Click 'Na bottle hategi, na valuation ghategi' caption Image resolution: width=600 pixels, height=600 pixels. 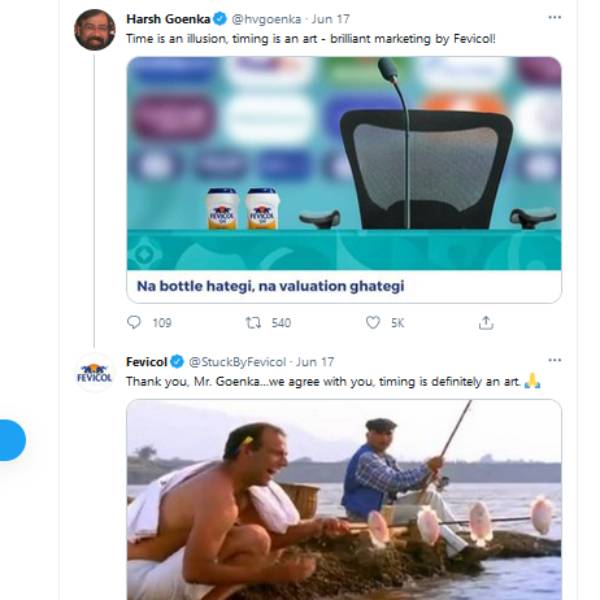point(270,286)
